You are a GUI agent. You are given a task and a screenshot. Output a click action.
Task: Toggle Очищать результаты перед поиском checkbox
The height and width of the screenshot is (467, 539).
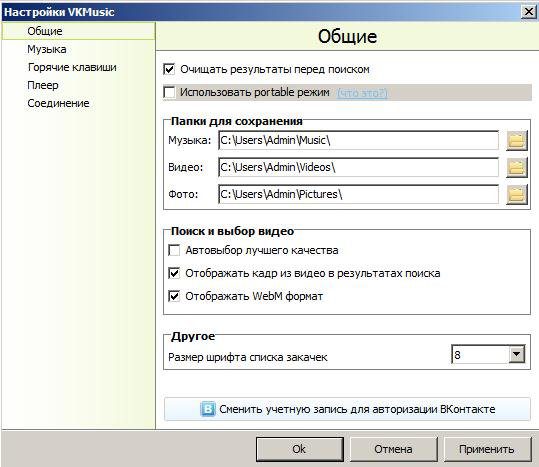169,69
